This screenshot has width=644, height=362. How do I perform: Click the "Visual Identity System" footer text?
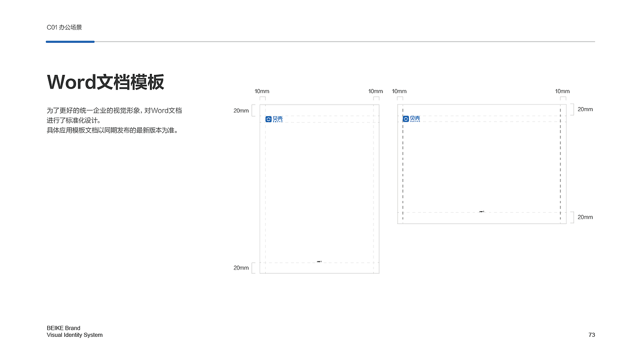point(74,335)
